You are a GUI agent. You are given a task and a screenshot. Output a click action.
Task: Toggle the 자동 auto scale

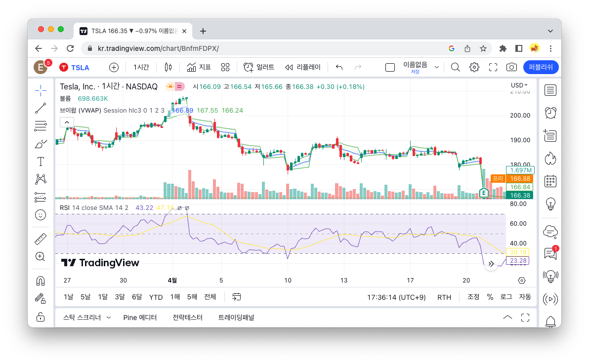(x=525, y=297)
